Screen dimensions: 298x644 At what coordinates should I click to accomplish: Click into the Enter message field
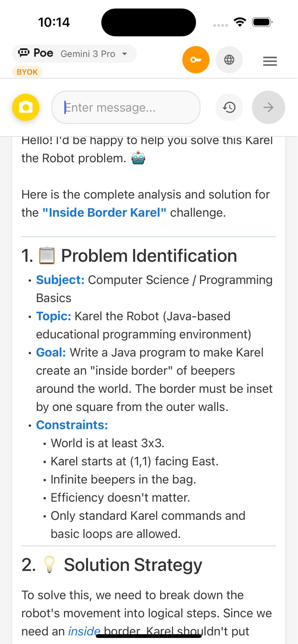tap(126, 107)
